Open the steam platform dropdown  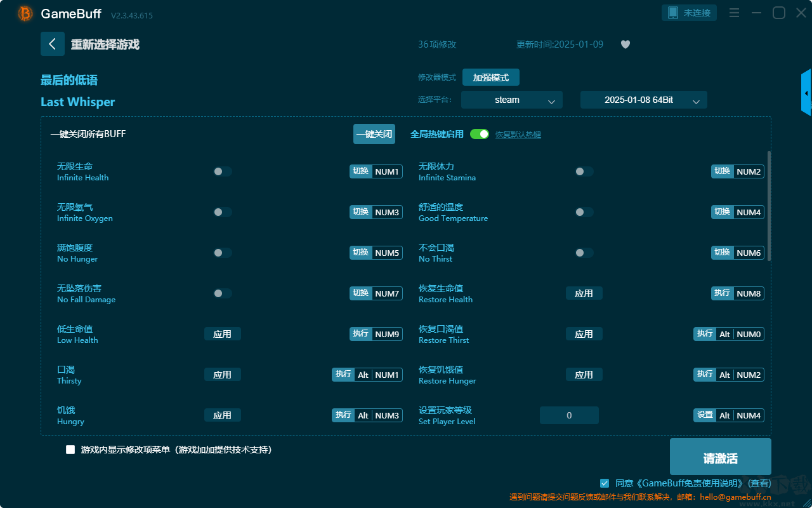(x=512, y=100)
